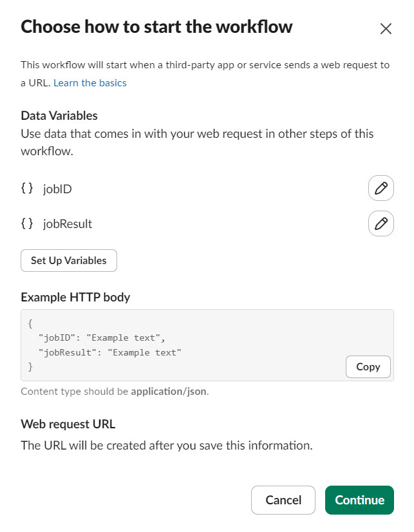Close the workflow dialog with X icon

tap(386, 29)
